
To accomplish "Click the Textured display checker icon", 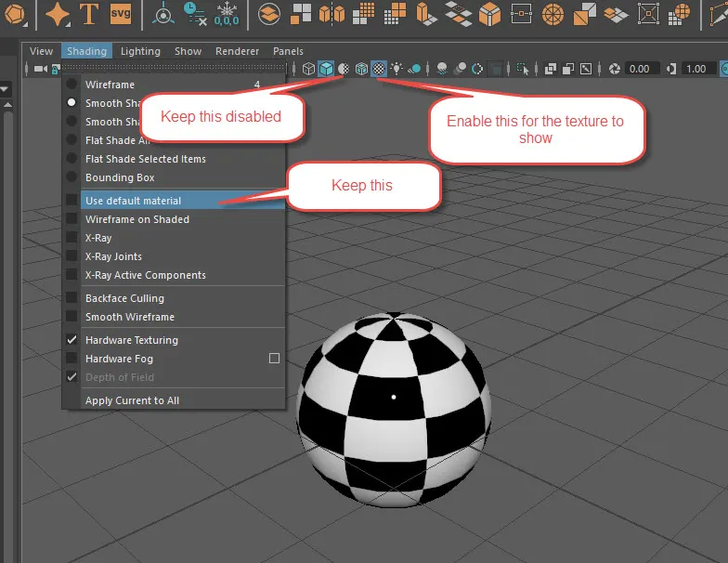I will 379,69.
